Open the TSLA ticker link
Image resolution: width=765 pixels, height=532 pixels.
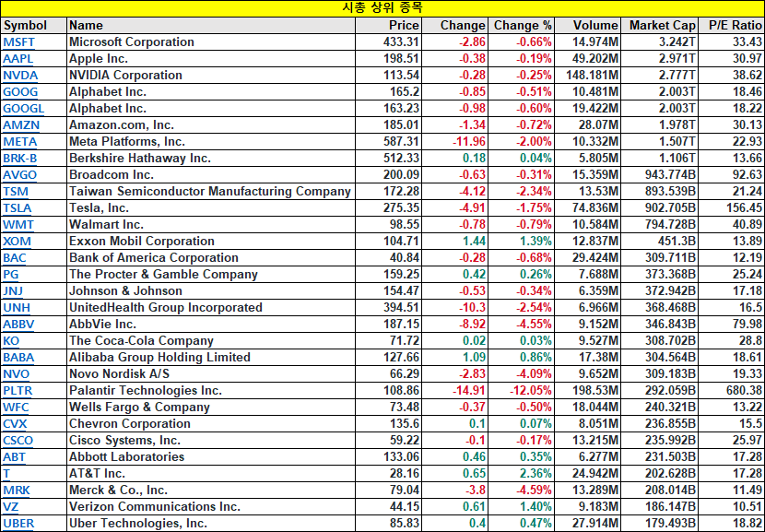pyautogui.click(x=18, y=208)
